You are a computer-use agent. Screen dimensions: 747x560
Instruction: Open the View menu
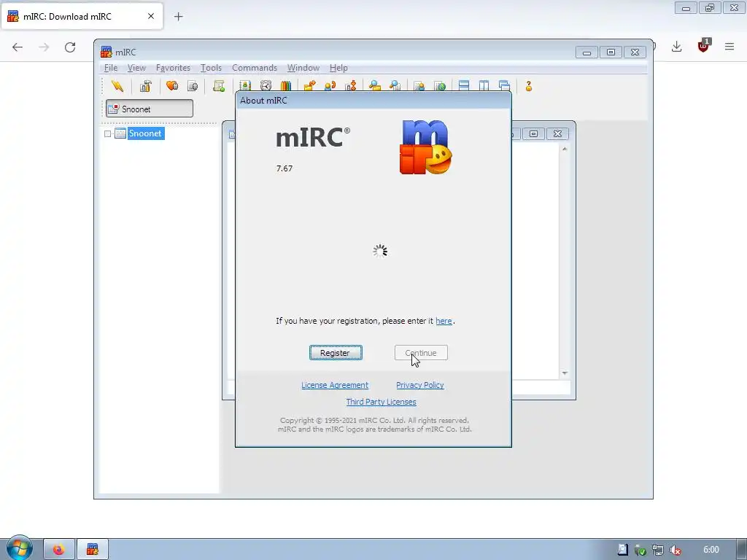[x=136, y=68]
